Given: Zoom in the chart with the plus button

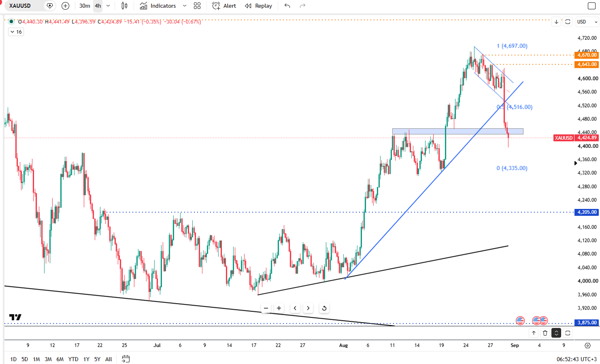Looking at the screenshot, I should [279, 308].
